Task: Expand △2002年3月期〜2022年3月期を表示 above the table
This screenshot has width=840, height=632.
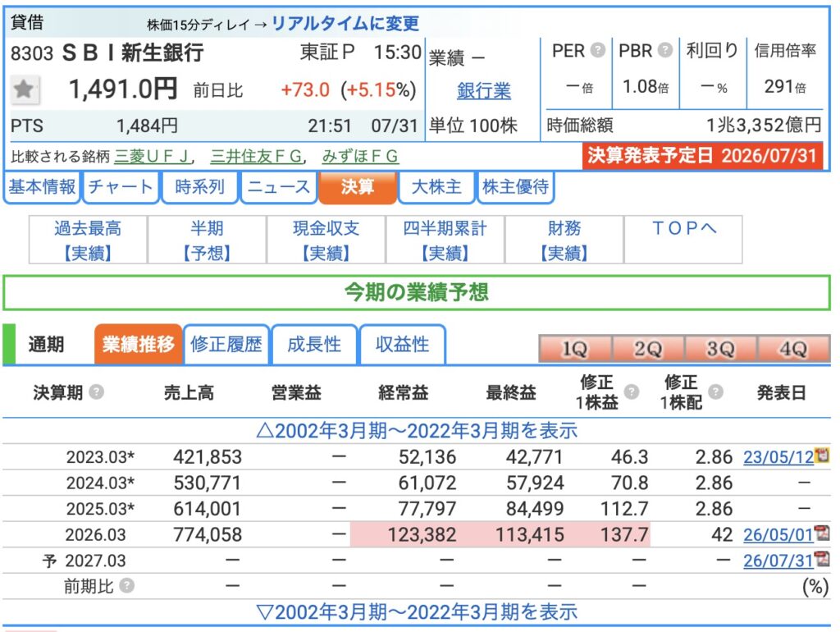Action: tap(417, 430)
